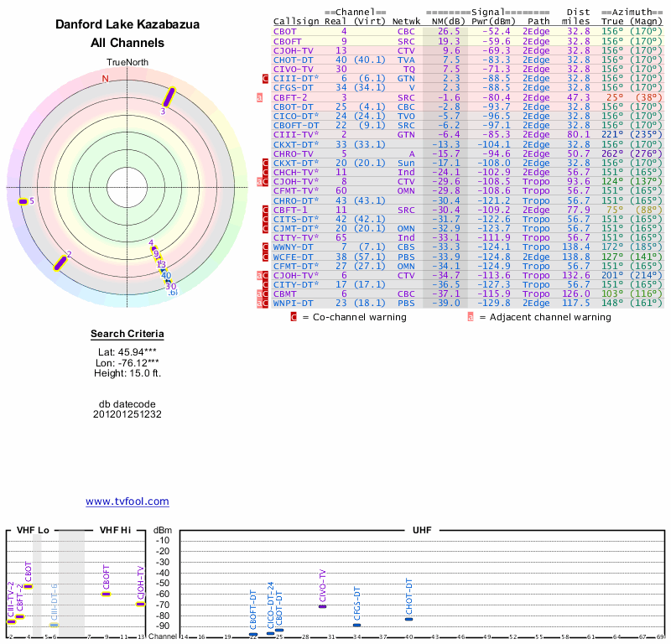
Task: Click the red co-channel warning legend icon
Action: 294,318
